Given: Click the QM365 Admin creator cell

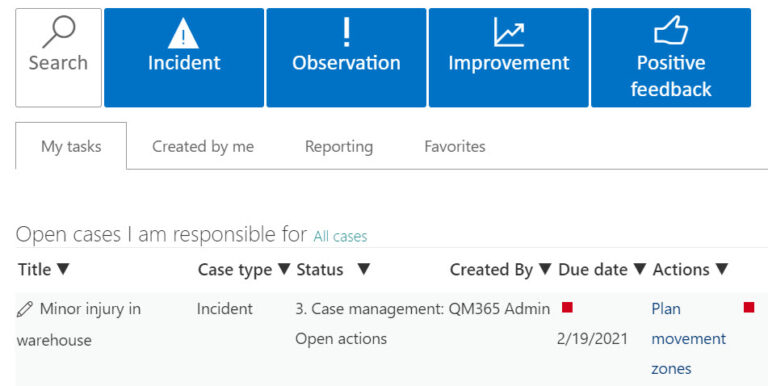Looking at the screenshot, I should 500,309.
